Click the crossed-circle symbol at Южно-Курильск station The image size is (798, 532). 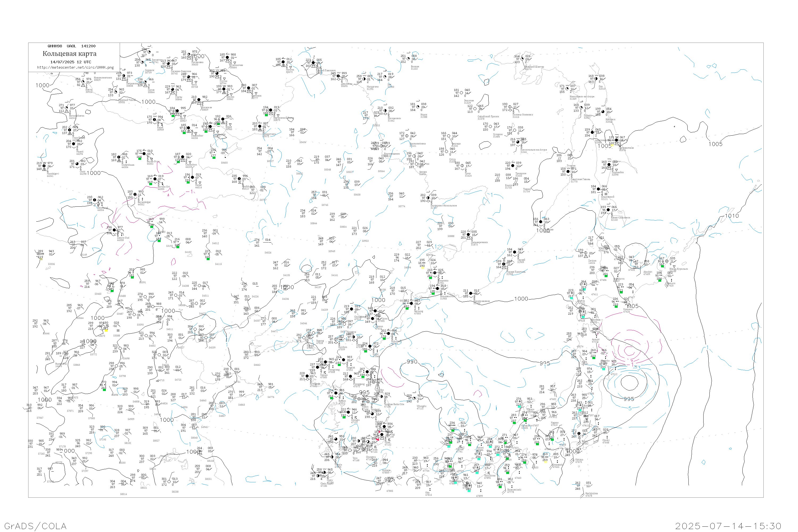point(666,261)
